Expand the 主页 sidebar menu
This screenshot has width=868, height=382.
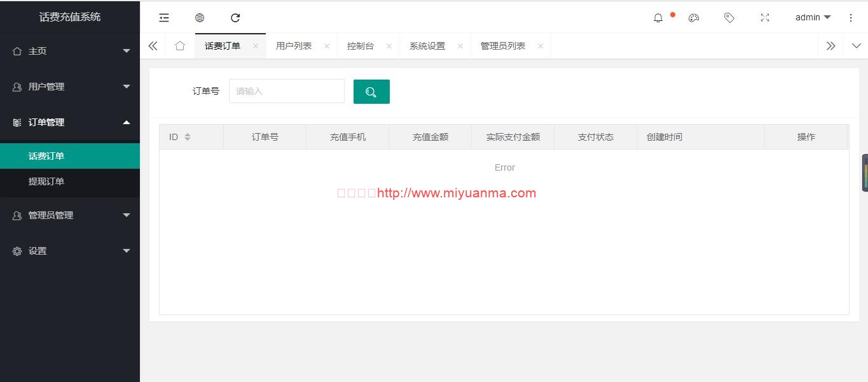70,51
